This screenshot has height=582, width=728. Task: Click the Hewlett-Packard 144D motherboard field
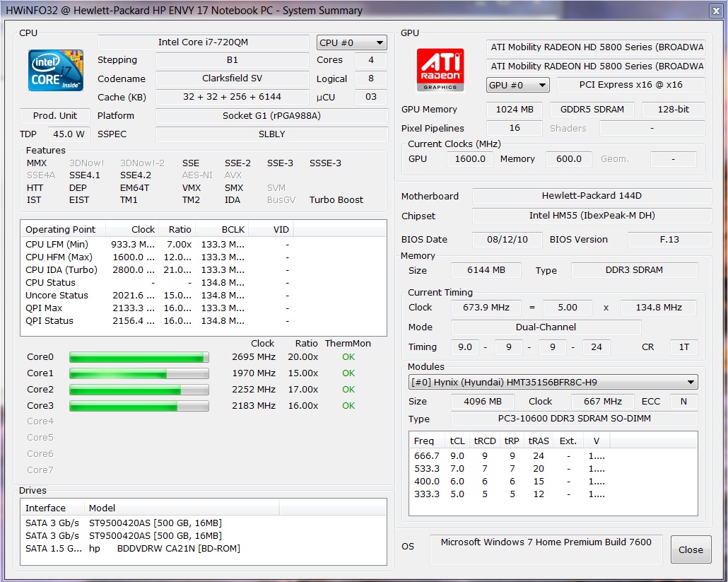point(592,196)
